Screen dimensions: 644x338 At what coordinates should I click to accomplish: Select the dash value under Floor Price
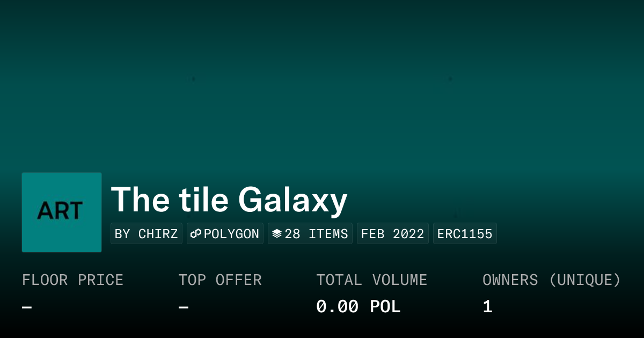point(27,307)
